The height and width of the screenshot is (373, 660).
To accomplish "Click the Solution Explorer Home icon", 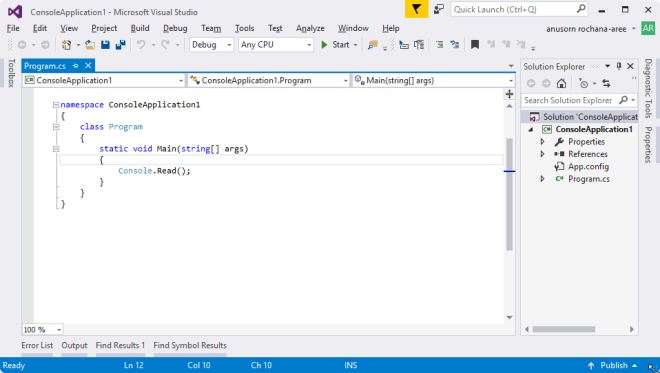I will click(561, 83).
